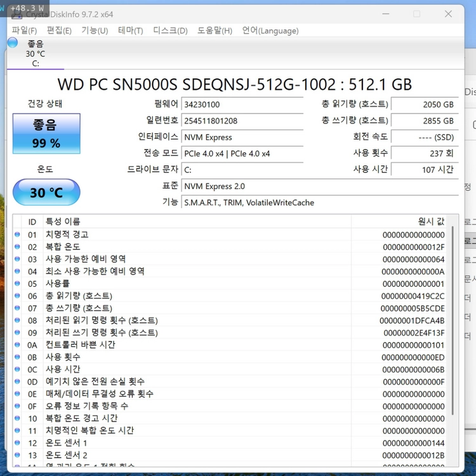Open the 테마(T) menu
Screen dimensions: 476x476
[x=131, y=30]
